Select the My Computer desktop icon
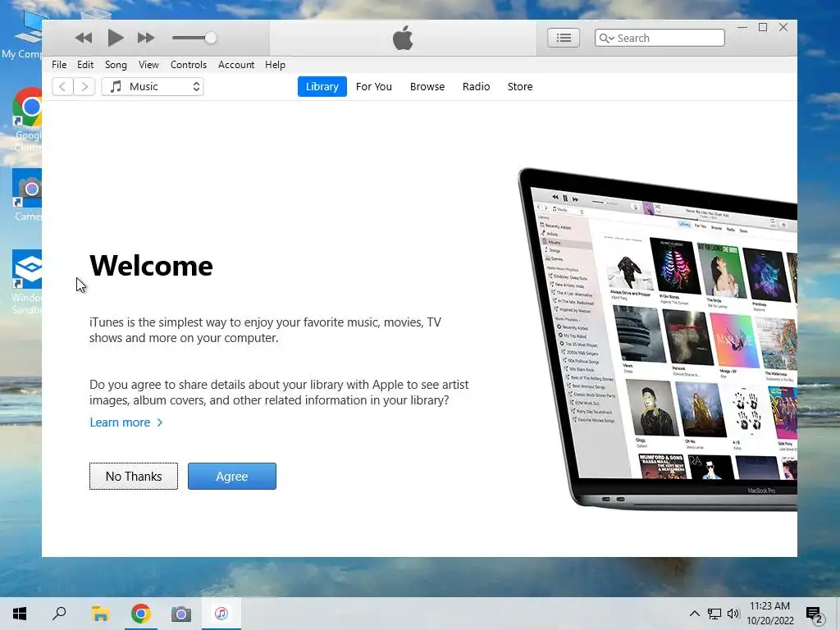The height and width of the screenshot is (630, 840). (22, 34)
